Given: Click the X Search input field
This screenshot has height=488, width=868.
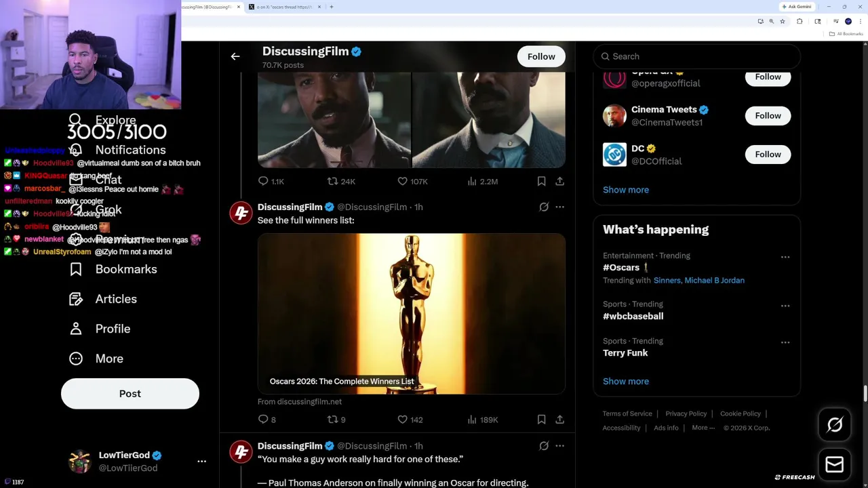Looking at the screenshot, I should tap(697, 56).
